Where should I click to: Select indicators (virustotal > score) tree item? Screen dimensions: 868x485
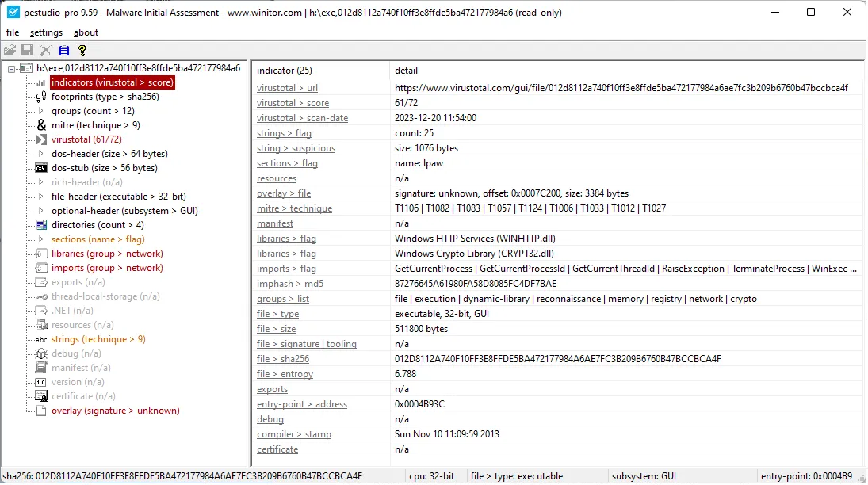(113, 82)
